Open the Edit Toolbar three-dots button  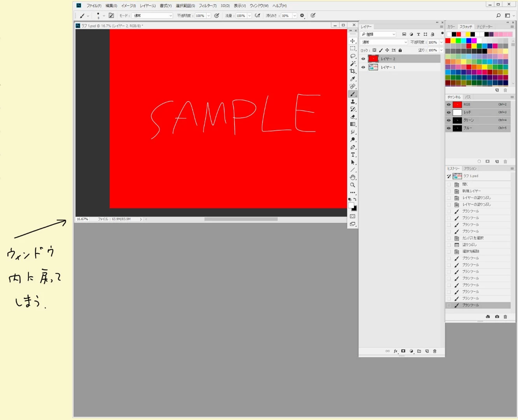coord(353,192)
